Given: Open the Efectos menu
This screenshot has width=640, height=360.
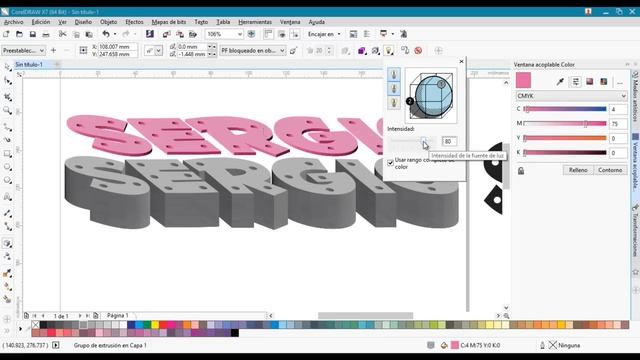Looking at the screenshot, I should pos(134,22).
